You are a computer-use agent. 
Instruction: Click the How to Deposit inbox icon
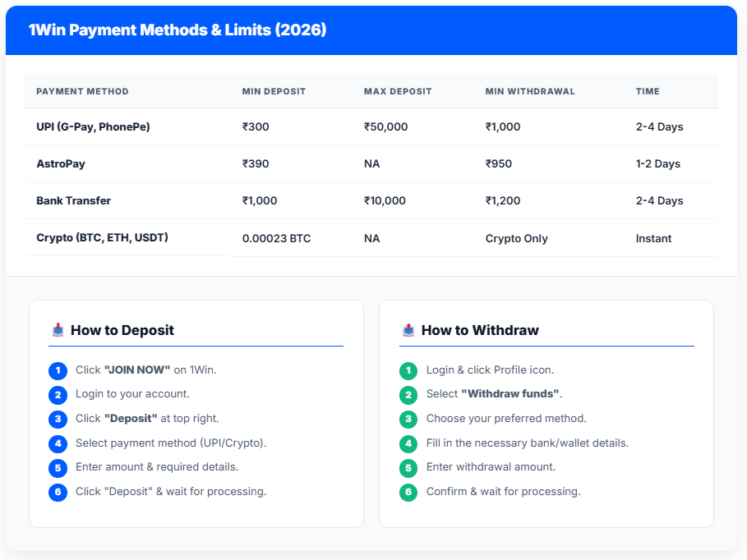(58, 330)
